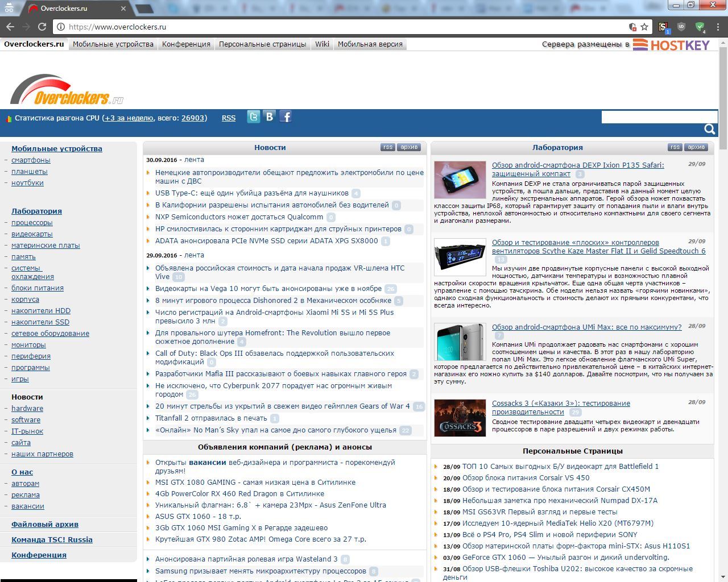Close the Overclockers.ru browser tab
Image resolution: width=728 pixels, height=582 pixels.
tap(124, 9)
